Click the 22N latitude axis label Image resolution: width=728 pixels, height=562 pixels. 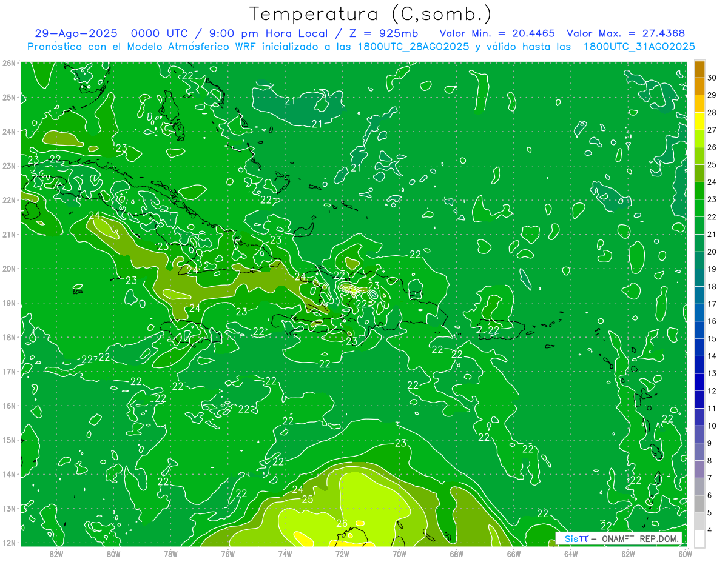click(x=8, y=200)
